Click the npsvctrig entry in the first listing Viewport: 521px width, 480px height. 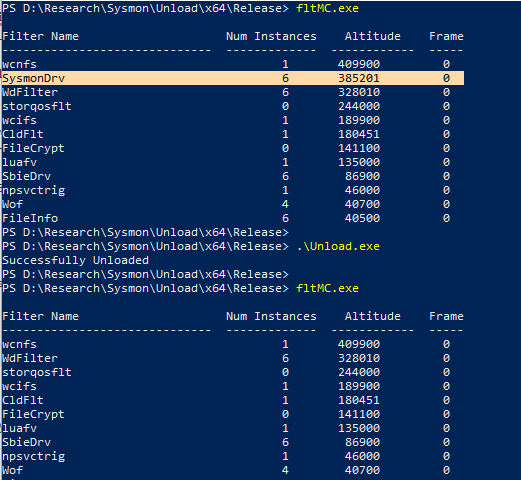coord(34,190)
